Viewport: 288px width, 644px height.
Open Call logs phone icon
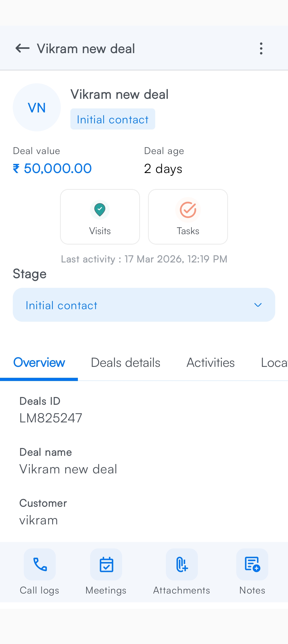coord(40,564)
